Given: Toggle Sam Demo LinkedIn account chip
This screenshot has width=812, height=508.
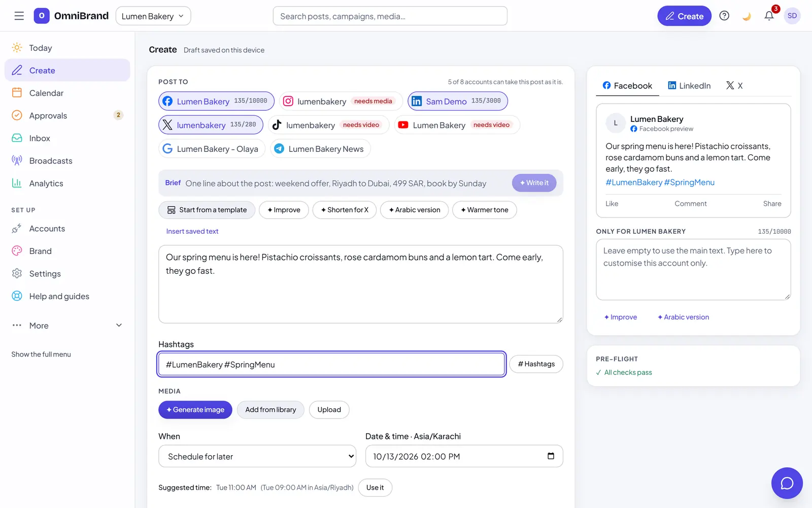Looking at the screenshot, I should [x=457, y=101].
